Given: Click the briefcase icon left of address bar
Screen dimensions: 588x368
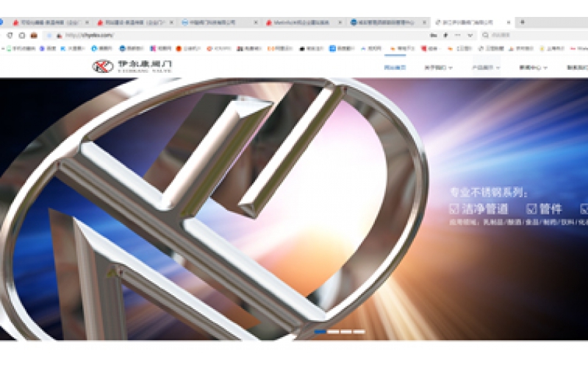Looking at the screenshot, I should tap(34, 35).
